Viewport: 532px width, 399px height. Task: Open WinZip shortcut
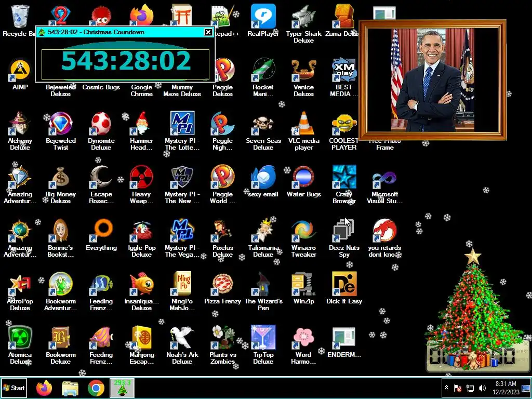[x=303, y=284]
